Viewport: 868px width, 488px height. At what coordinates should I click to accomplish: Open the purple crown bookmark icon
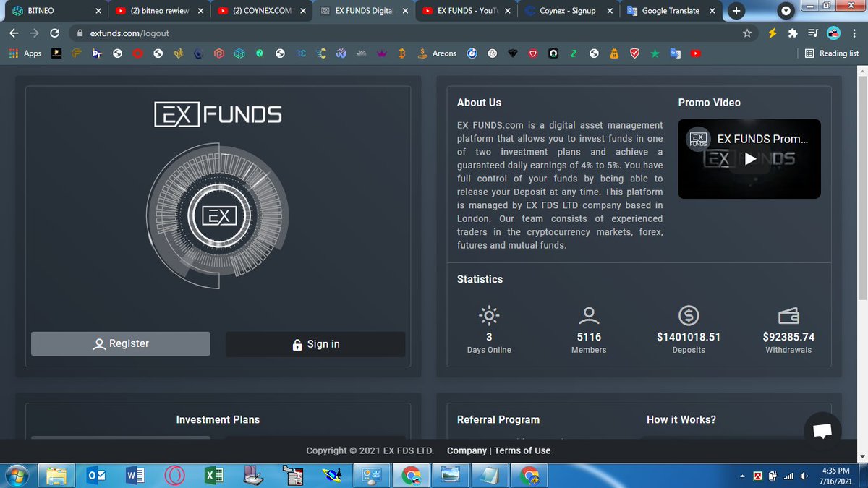click(x=382, y=53)
